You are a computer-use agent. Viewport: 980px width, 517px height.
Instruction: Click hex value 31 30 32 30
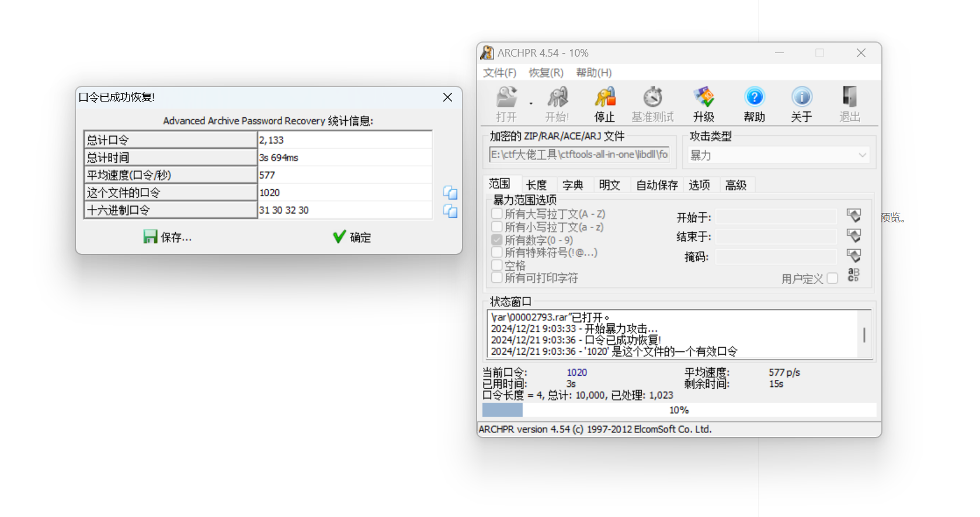345,210
